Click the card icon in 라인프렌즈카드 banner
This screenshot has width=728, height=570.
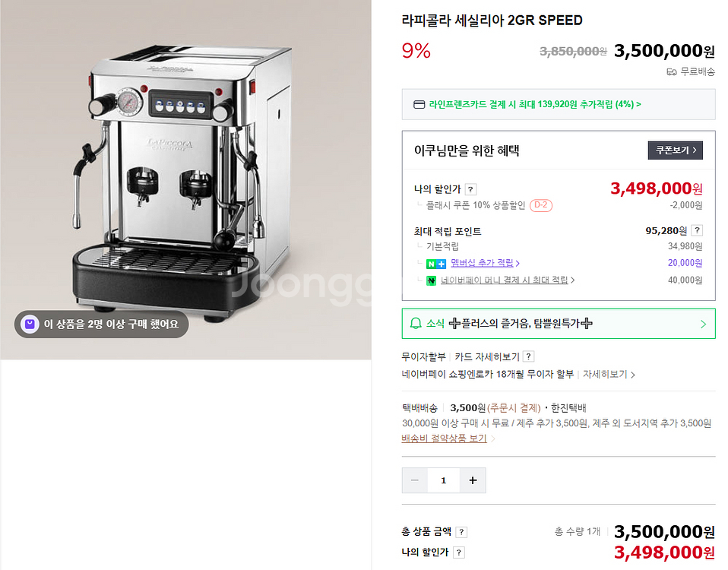(x=419, y=104)
